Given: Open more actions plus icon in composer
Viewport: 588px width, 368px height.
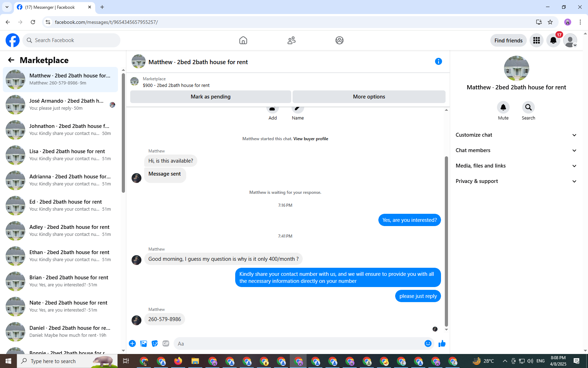Looking at the screenshot, I should 132,343.
